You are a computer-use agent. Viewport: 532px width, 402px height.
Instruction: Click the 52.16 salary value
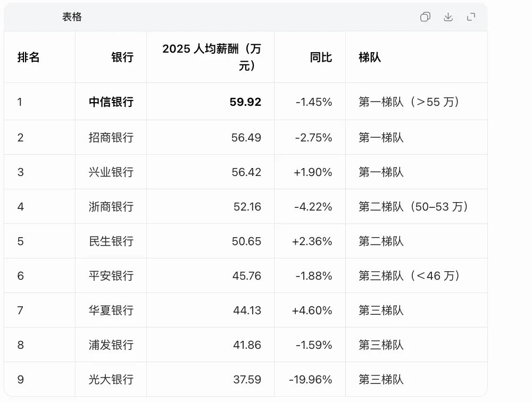click(x=247, y=207)
